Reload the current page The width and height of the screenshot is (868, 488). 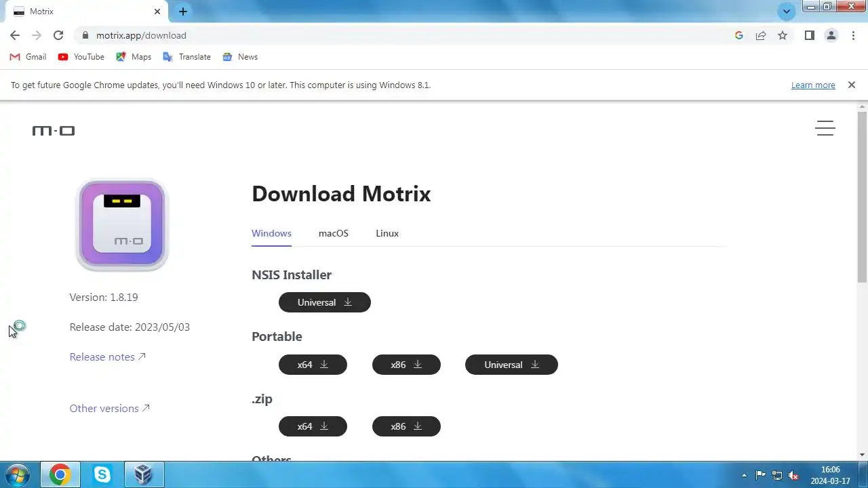[x=58, y=35]
